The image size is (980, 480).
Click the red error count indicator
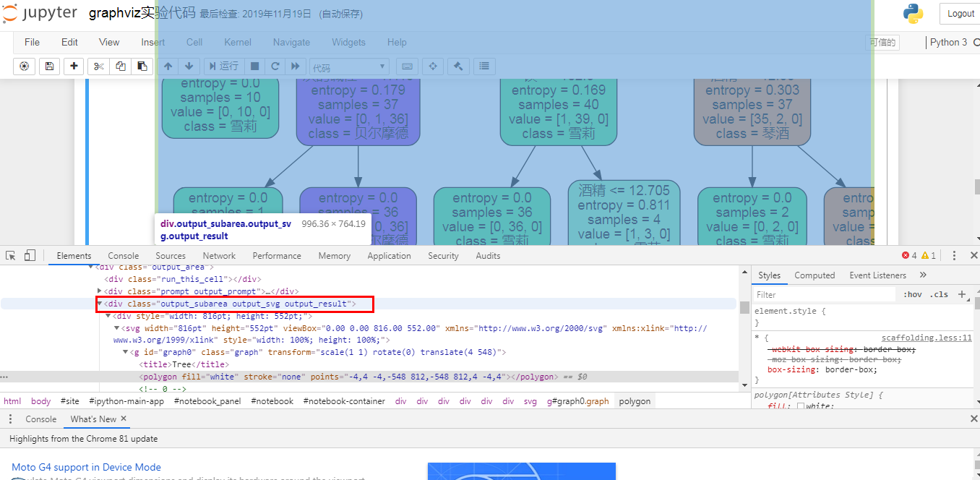(x=909, y=255)
